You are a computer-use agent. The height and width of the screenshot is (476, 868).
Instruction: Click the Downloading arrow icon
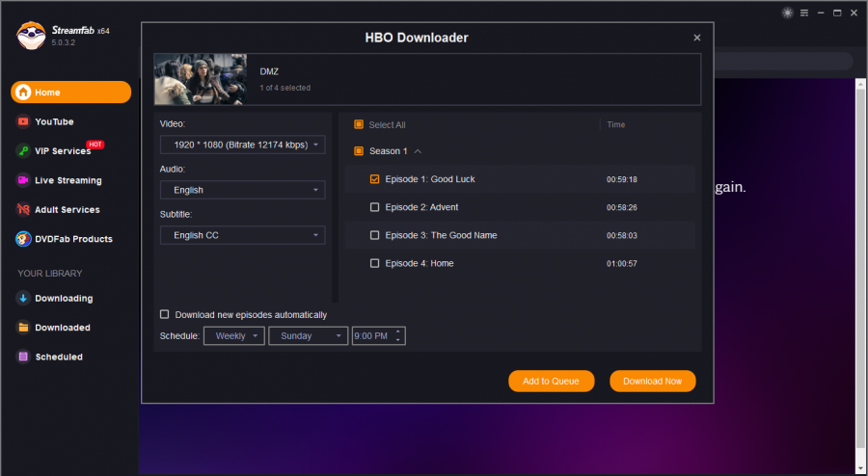(x=23, y=299)
